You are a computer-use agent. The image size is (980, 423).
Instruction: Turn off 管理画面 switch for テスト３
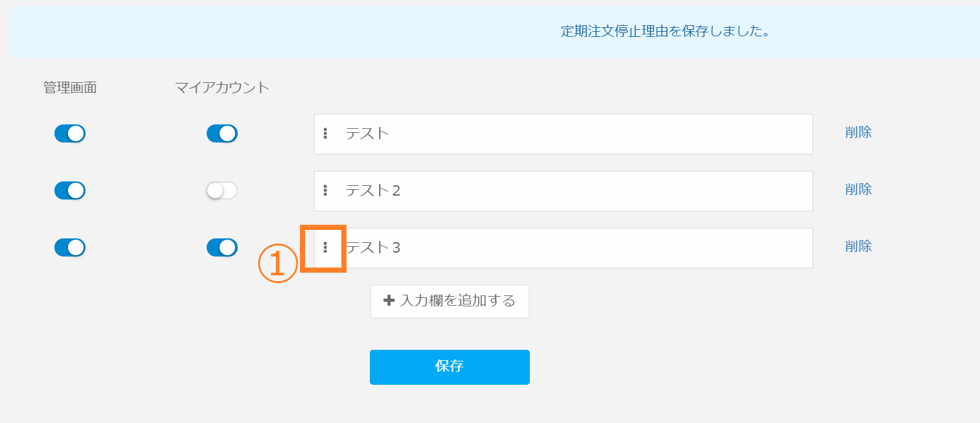pyautogui.click(x=70, y=247)
